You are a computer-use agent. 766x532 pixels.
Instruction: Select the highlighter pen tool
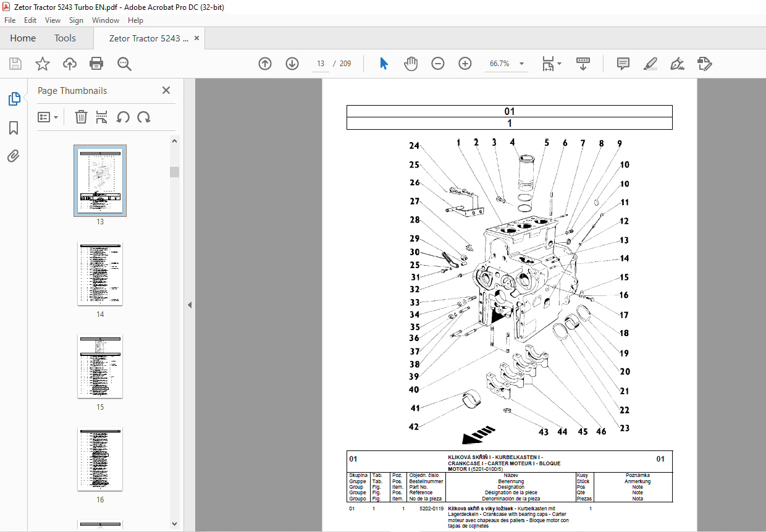point(650,64)
